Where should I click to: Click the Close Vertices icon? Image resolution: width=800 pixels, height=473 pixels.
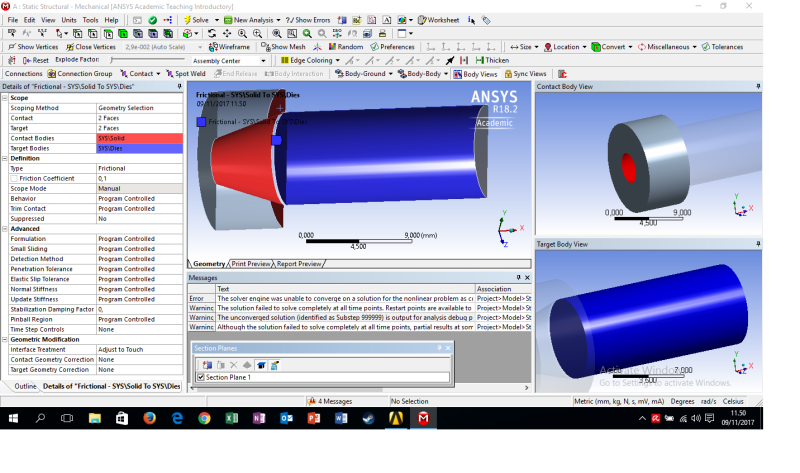[x=70, y=46]
